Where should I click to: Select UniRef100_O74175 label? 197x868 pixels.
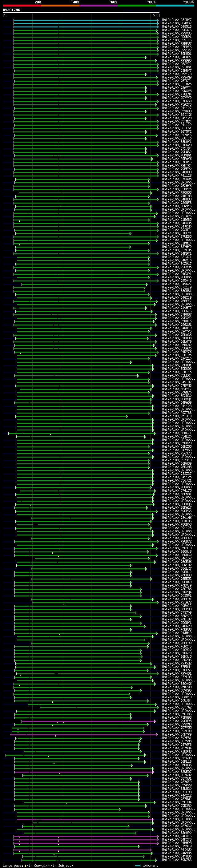point(177,491)
